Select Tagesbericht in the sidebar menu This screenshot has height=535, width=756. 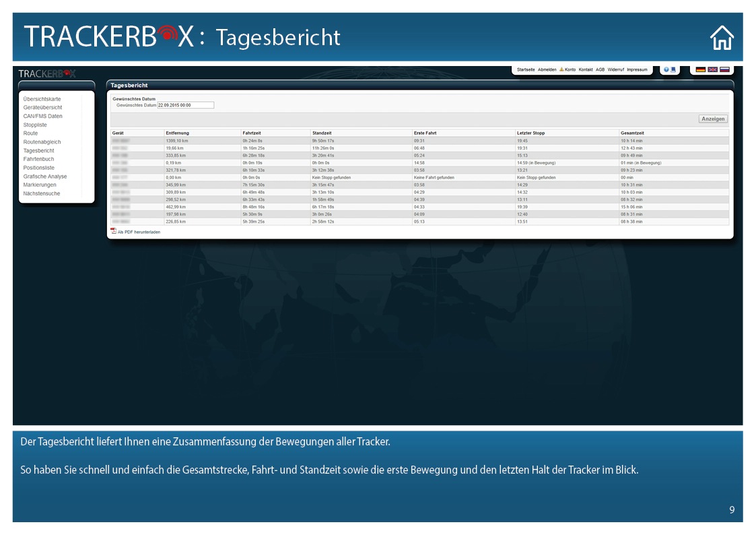[x=38, y=150]
